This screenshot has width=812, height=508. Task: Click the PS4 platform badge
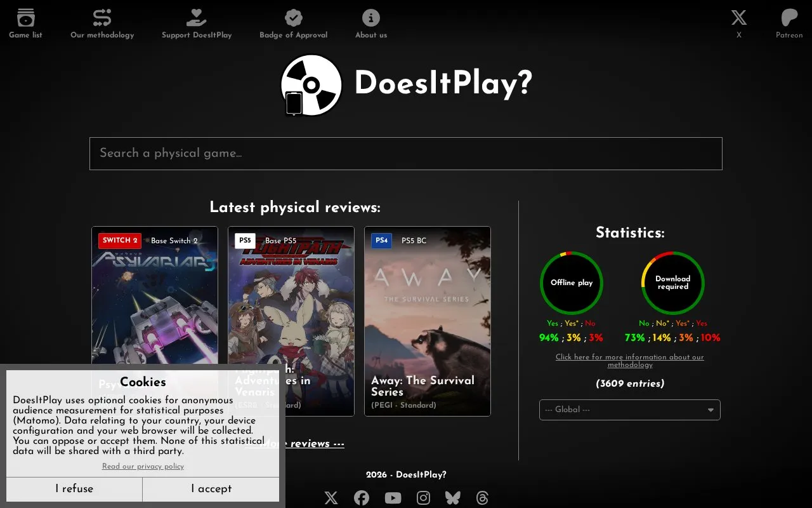coord(381,241)
